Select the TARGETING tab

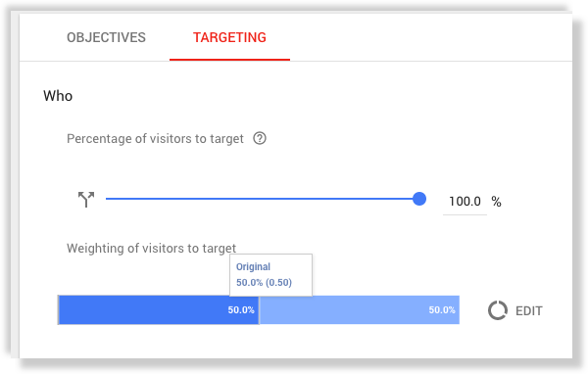[x=229, y=37]
